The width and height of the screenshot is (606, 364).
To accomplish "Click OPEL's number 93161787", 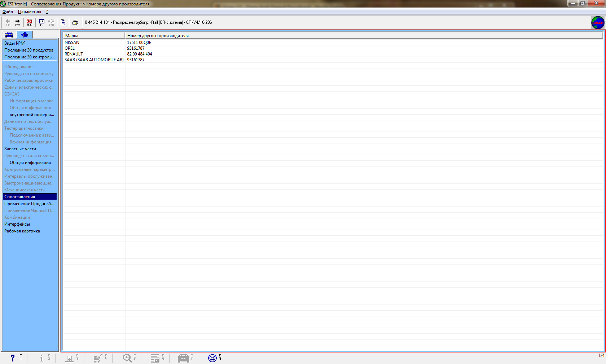I will 136,48.
